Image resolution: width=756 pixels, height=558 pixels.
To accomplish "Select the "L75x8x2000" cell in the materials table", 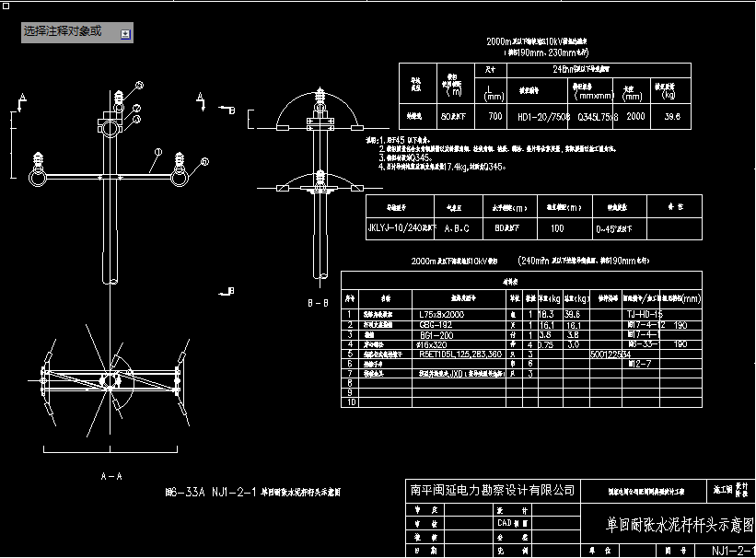I will (442, 314).
